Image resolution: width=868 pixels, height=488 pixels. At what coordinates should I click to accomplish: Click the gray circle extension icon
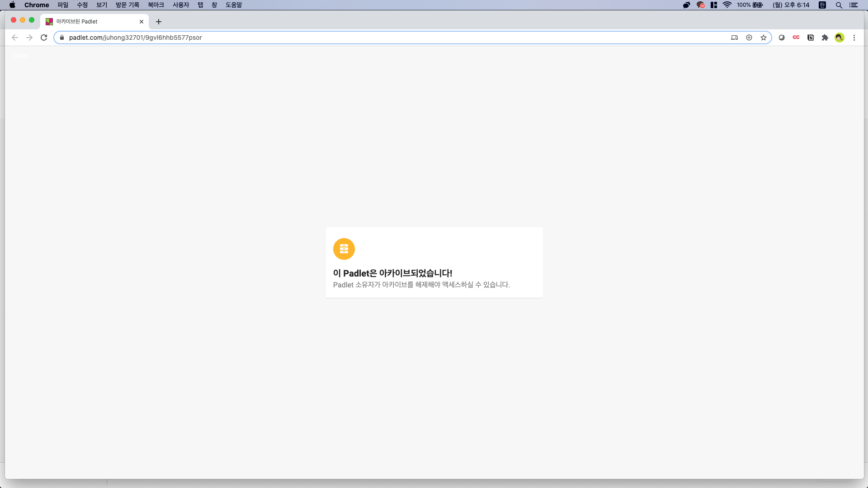[x=782, y=38]
